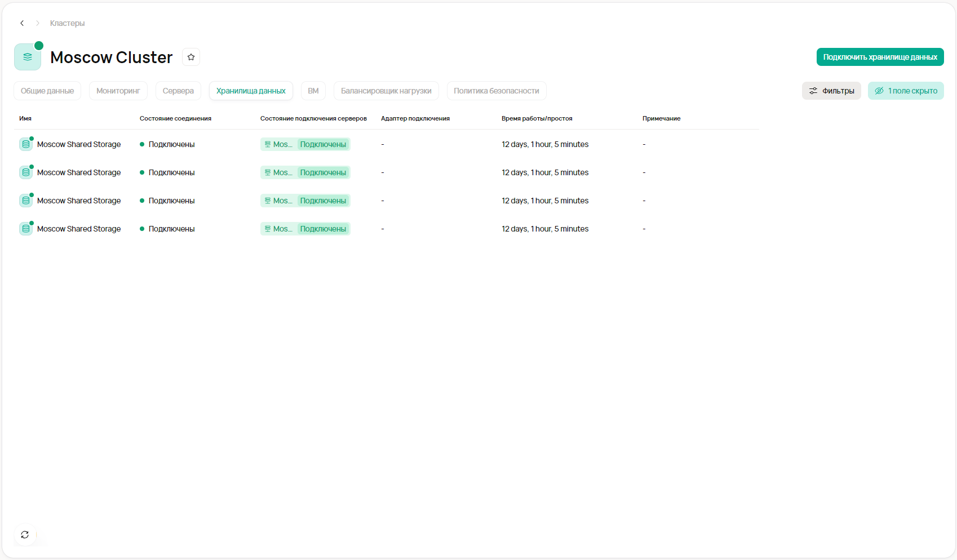Click Подключить хранилище данных button
The width and height of the screenshot is (957, 560).
tap(880, 57)
